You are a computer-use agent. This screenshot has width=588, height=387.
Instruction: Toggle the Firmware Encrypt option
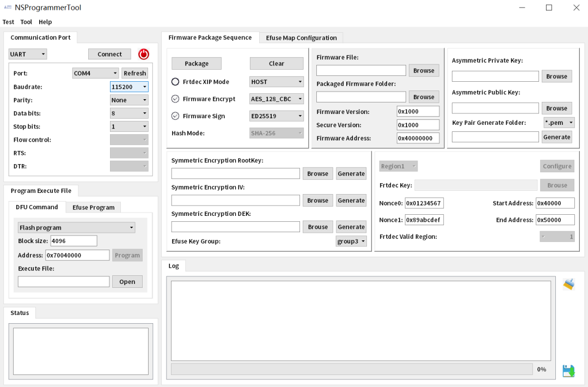click(175, 99)
